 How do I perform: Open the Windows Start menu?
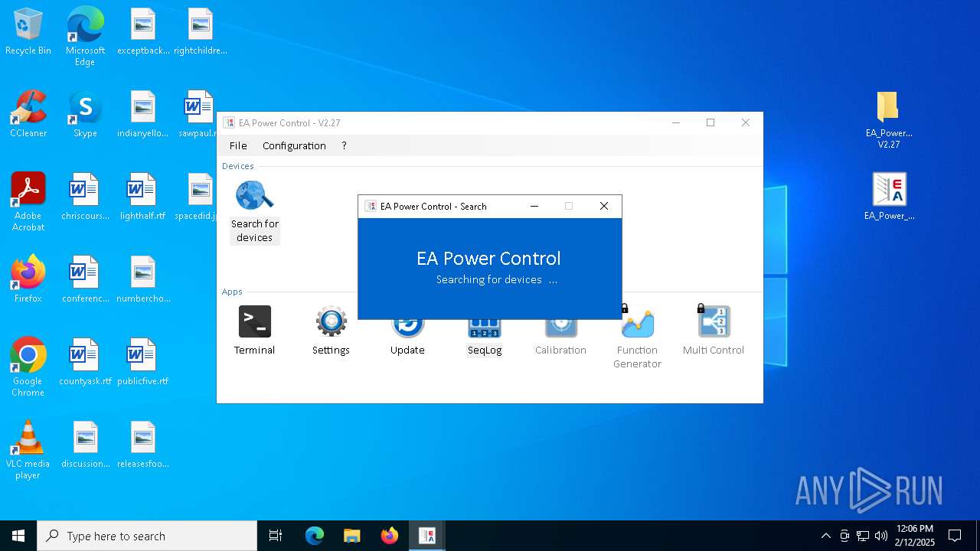18,536
